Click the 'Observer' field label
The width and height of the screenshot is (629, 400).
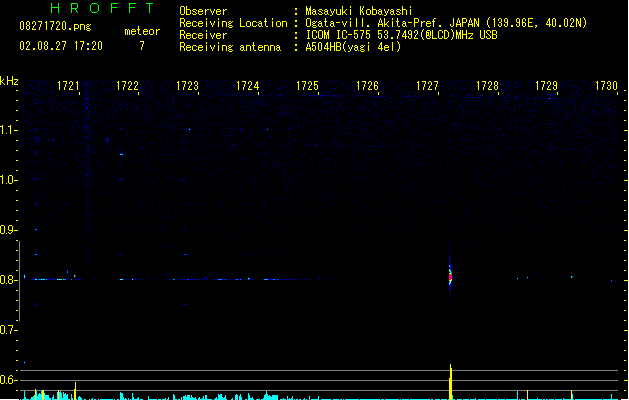click(203, 11)
